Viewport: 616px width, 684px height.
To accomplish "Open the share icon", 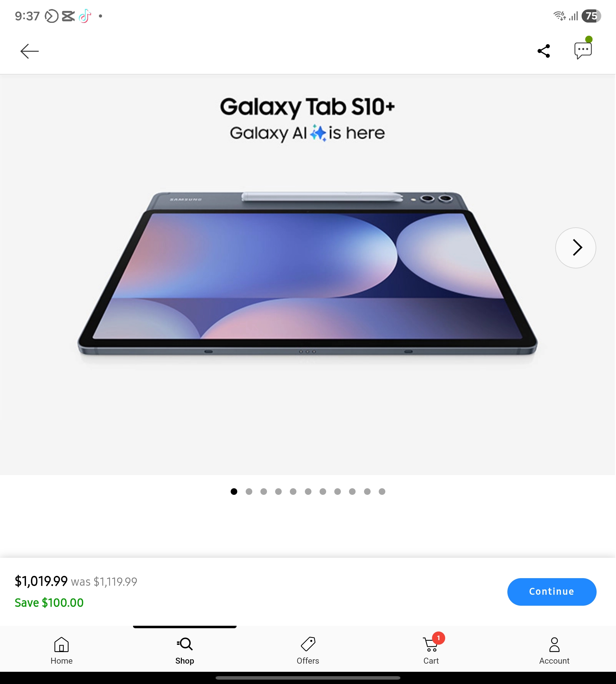I will 544,51.
